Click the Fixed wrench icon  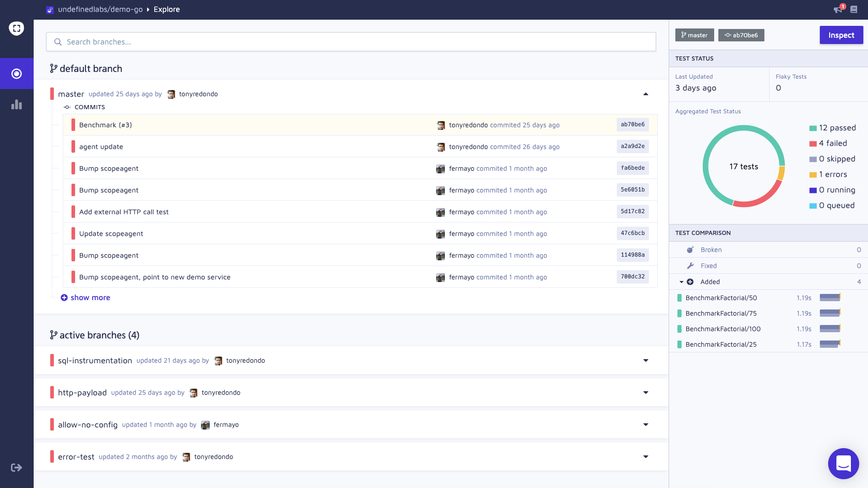click(690, 266)
